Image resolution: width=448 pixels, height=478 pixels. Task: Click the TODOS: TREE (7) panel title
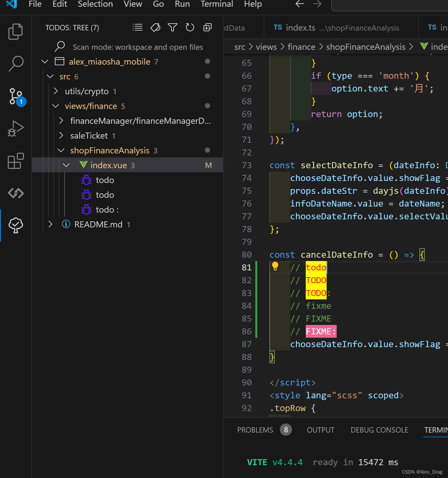[x=72, y=28]
